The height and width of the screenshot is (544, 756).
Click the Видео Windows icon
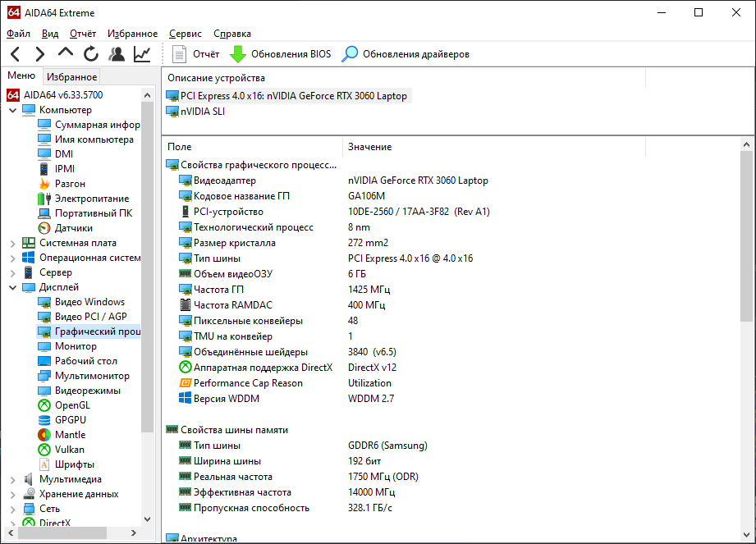[x=44, y=302]
